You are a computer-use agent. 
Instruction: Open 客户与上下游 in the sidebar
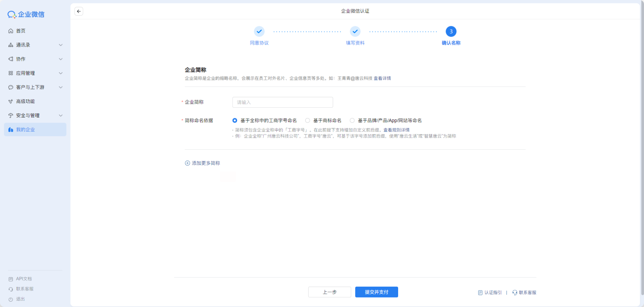click(35, 87)
